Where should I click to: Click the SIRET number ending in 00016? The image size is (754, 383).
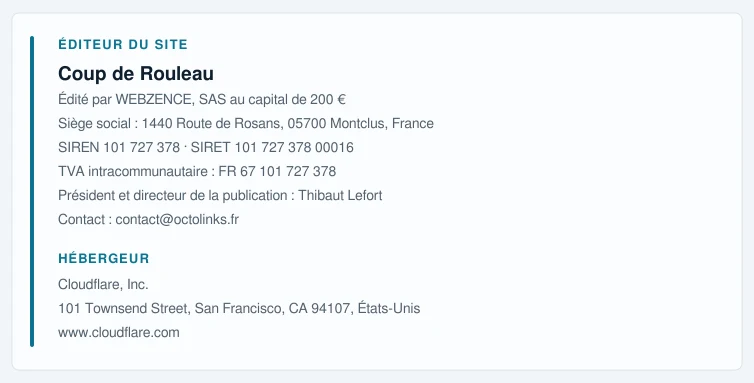(294, 147)
